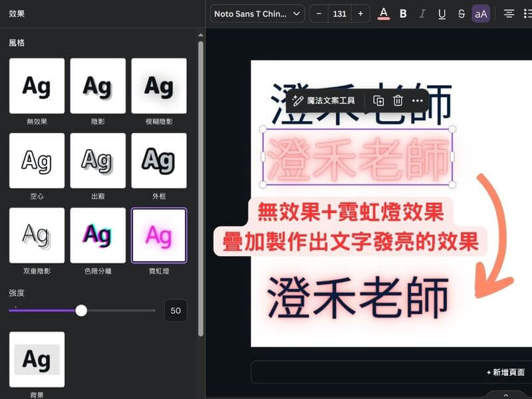The width and height of the screenshot is (532, 399).
Task: Duplicate the selected text element
Action: (378, 100)
